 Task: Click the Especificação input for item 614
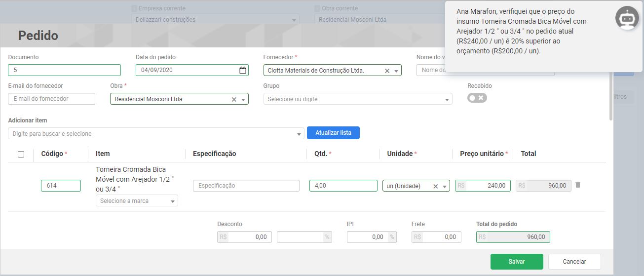tap(246, 186)
